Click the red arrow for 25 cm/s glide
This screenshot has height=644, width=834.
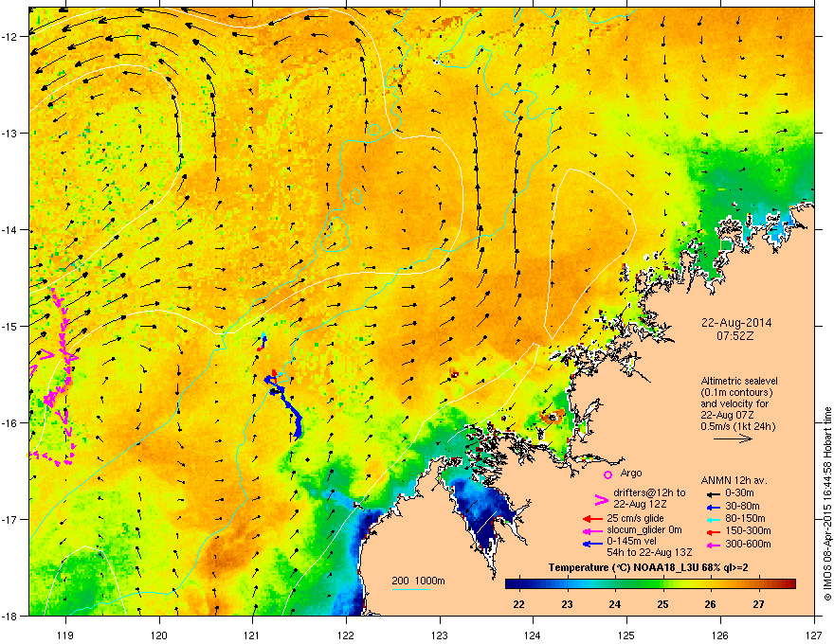(592, 519)
